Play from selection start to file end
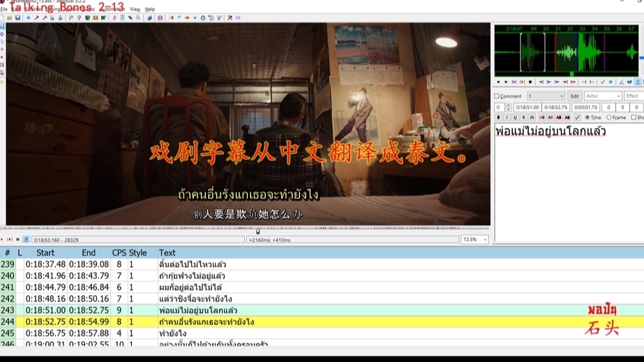The width and height of the screenshot is (644, 362). (573, 82)
